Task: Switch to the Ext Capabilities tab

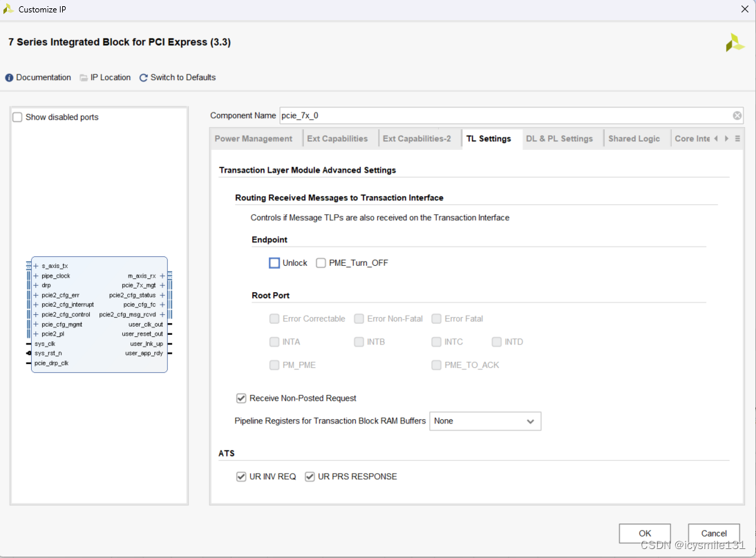Action: (337, 139)
